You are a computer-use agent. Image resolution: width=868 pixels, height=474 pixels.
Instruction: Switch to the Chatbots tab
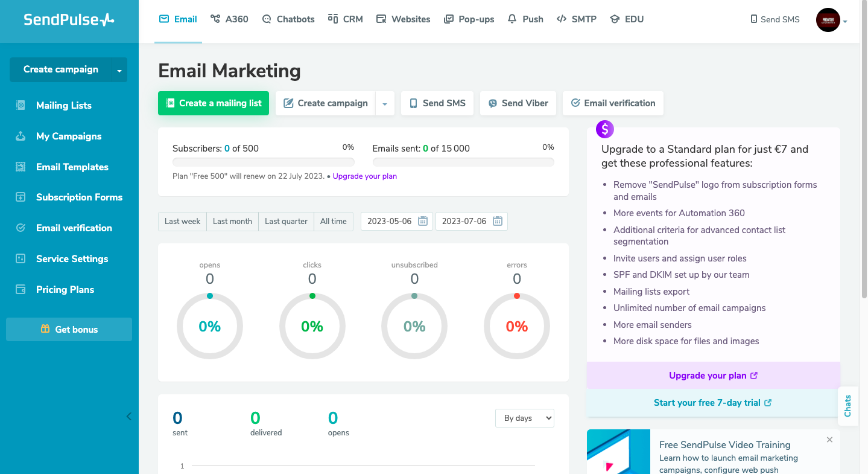[x=288, y=19]
